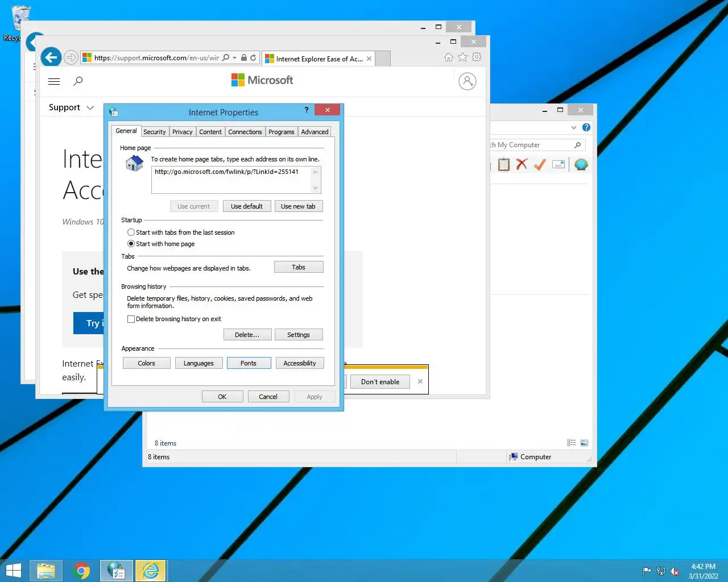Click the red X delete icon in Explorer

pos(522,164)
